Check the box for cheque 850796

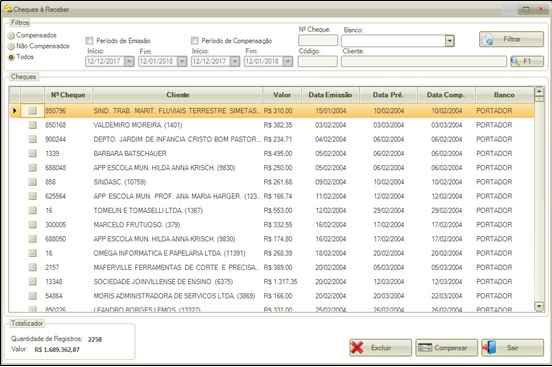32,111
